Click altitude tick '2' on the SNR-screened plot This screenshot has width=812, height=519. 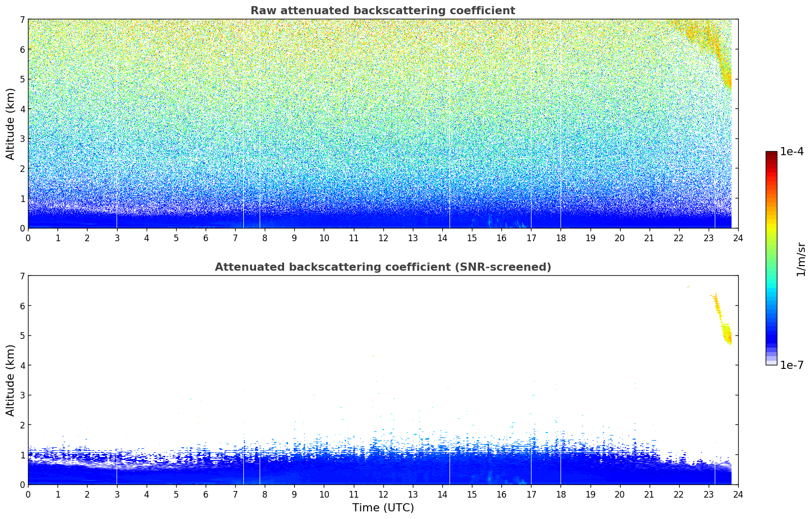coord(22,425)
